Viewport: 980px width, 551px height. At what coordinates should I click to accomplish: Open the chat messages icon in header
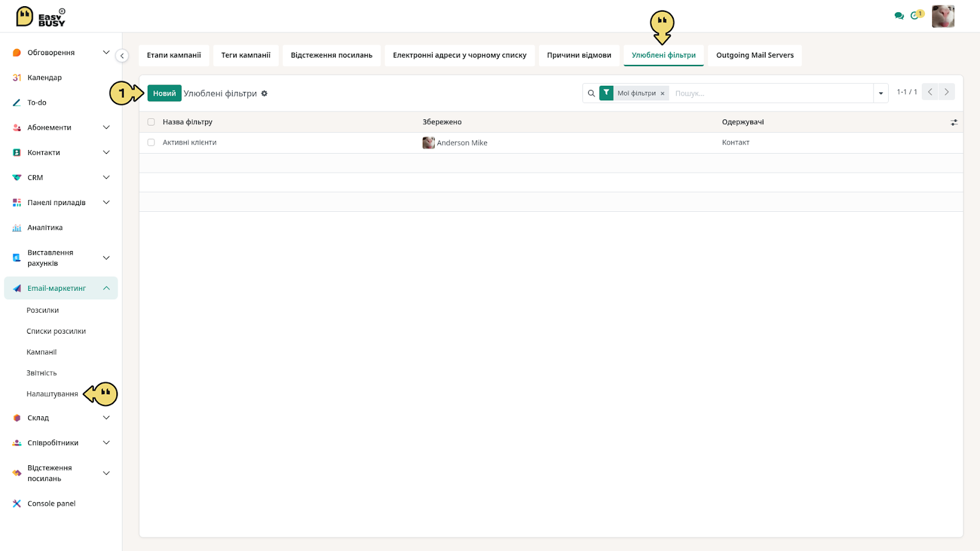tap(899, 16)
